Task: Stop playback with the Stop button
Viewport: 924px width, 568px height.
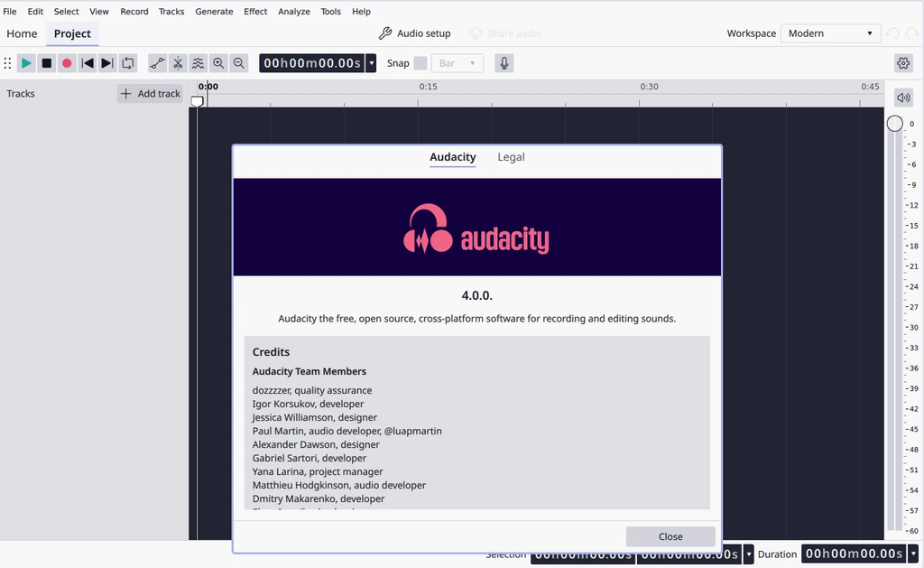Action: click(x=47, y=63)
